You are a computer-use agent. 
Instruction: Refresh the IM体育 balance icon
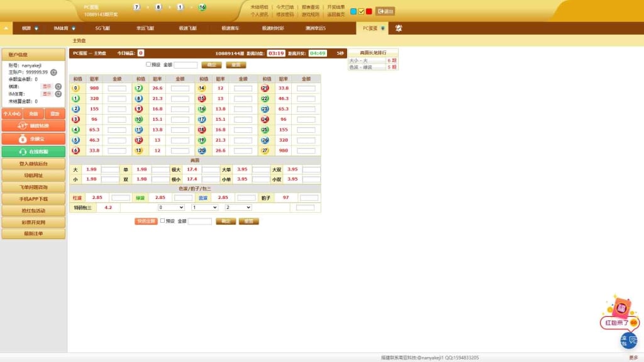point(58,94)
